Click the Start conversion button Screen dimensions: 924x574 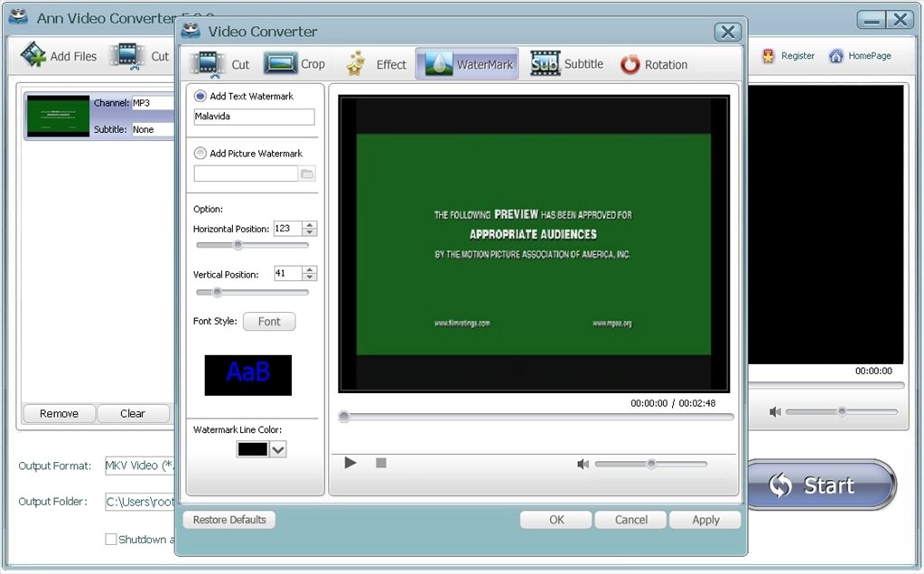[x=823, y=485]
